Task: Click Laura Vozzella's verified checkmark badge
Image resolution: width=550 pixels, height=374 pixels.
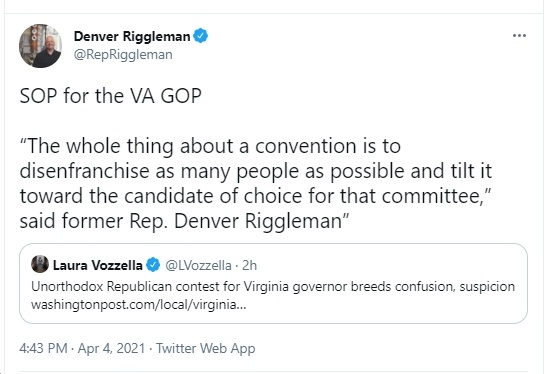Action: [x=153, y=265]
